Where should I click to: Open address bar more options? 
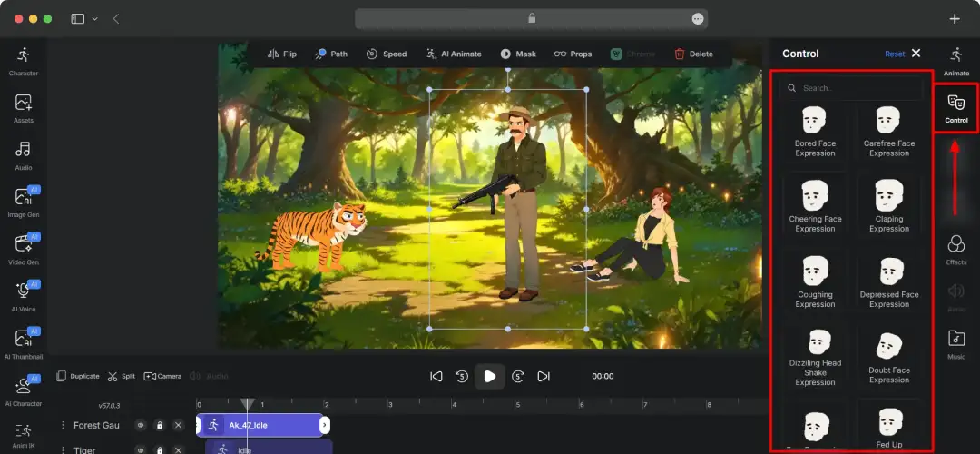[698, 19]
